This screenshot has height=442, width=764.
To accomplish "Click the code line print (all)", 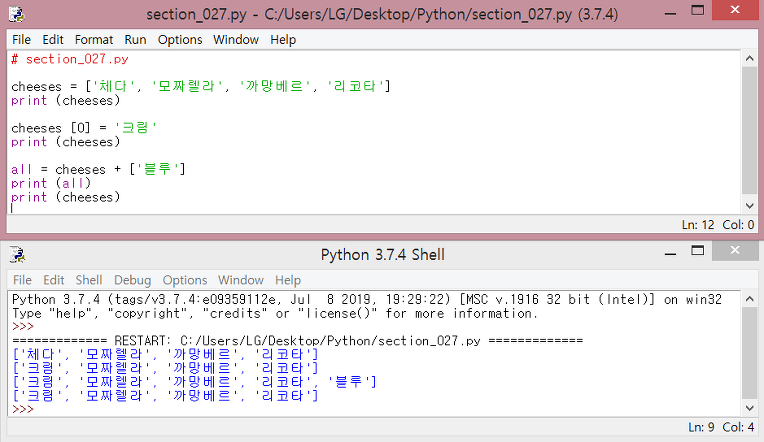I will (51, 183).
